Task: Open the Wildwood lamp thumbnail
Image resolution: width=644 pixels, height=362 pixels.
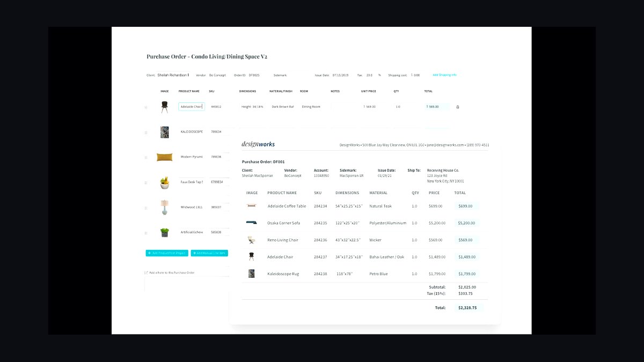Action: tap(165, 207)
